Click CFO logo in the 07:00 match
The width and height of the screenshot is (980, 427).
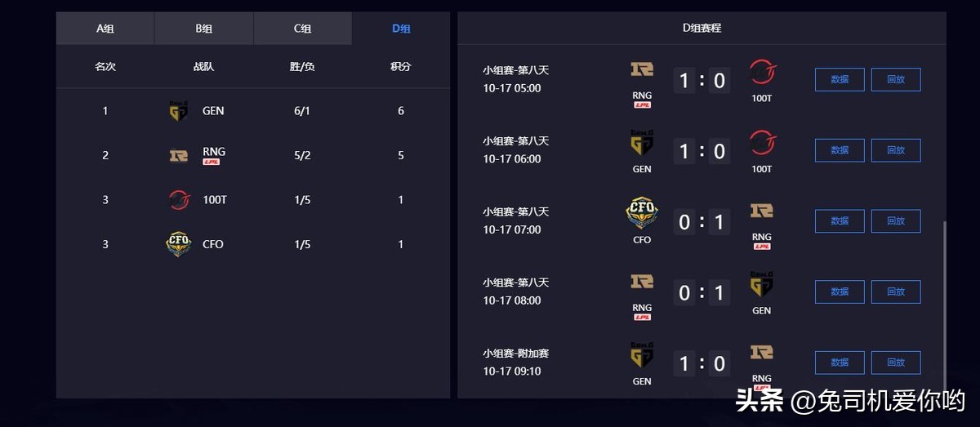tap(642, 213)
